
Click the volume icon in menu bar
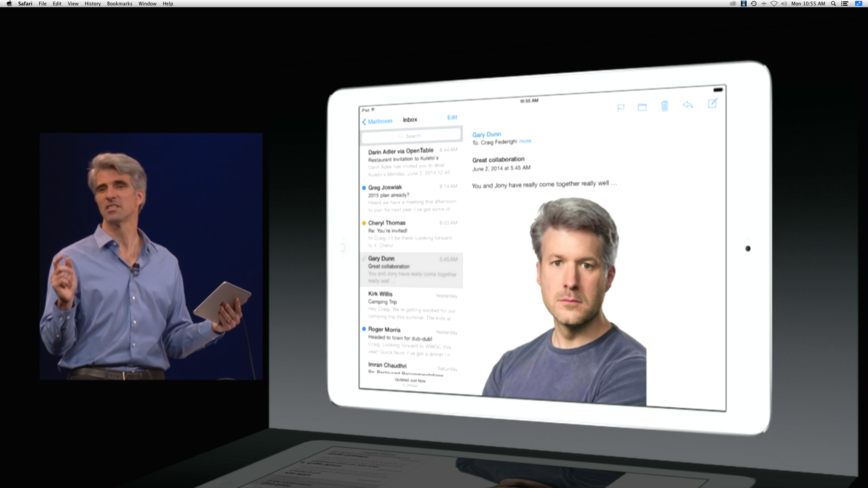[x=784, y=4]
